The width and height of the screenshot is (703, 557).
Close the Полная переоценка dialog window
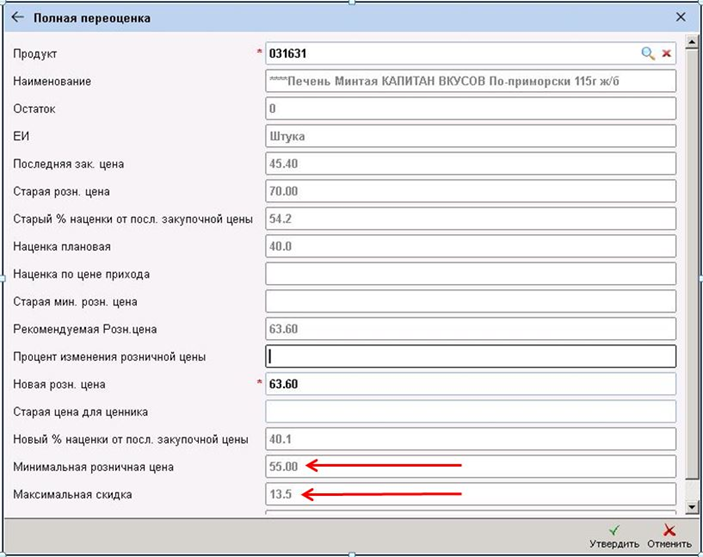(681, 17)
